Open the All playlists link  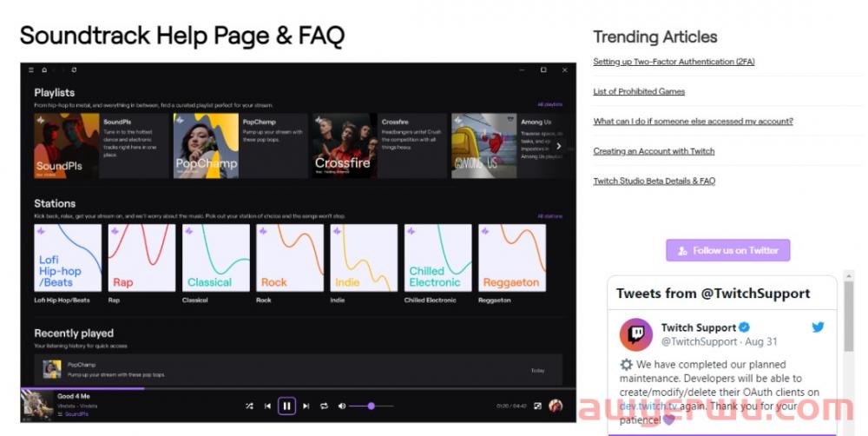549,104
